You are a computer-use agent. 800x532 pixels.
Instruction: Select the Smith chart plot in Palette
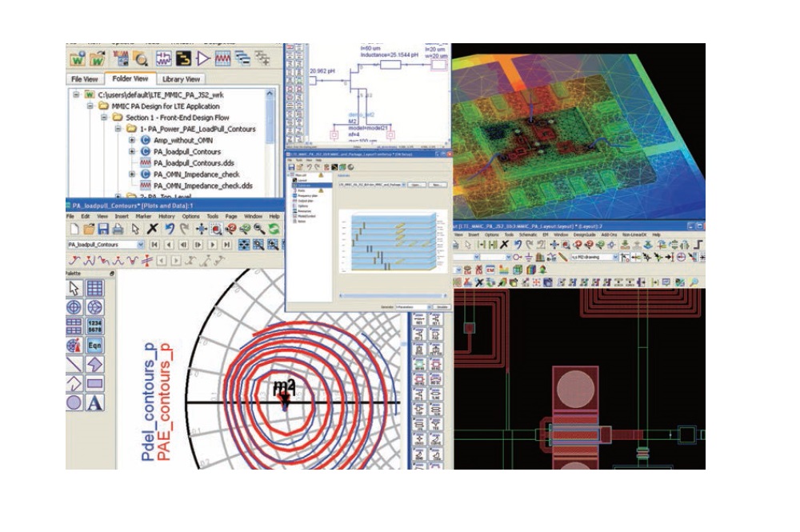click(x=95, y=307)
